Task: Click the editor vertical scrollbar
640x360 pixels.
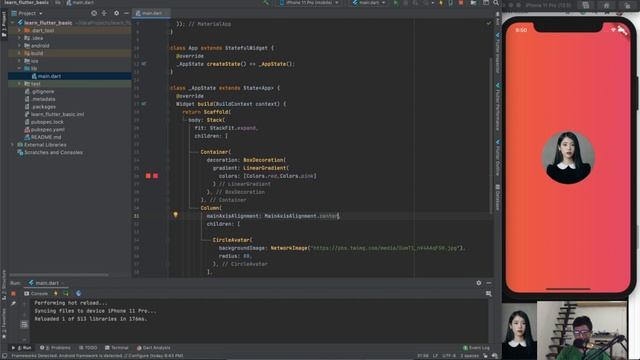Action: (x=491, y=135)
